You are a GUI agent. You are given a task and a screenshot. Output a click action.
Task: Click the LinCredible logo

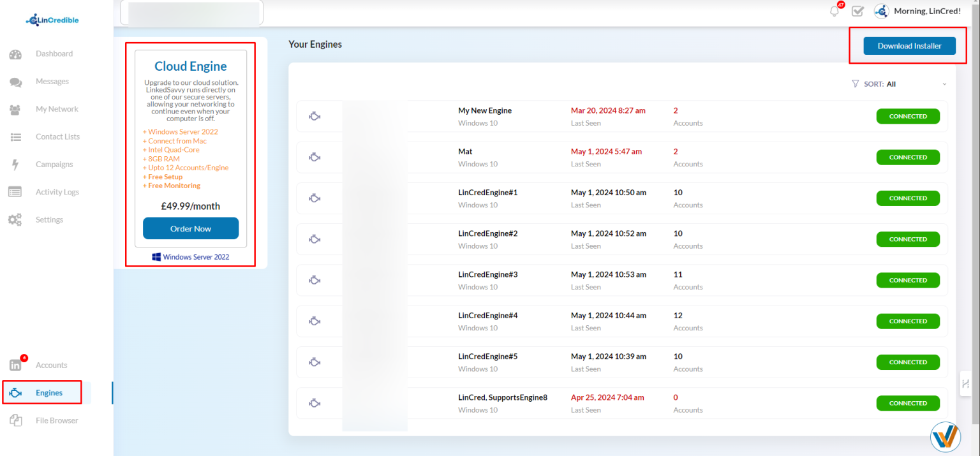52,20
